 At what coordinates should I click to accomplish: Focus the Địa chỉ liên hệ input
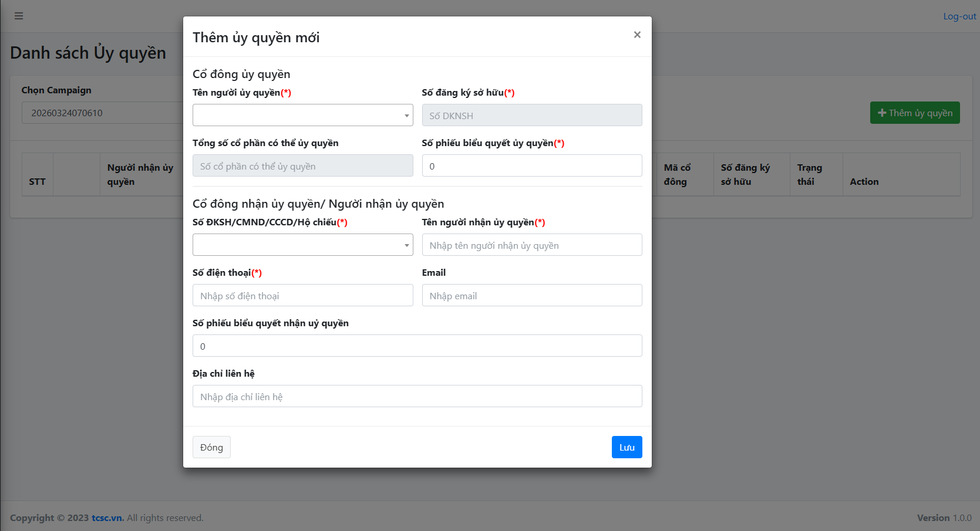click(417, 396)
